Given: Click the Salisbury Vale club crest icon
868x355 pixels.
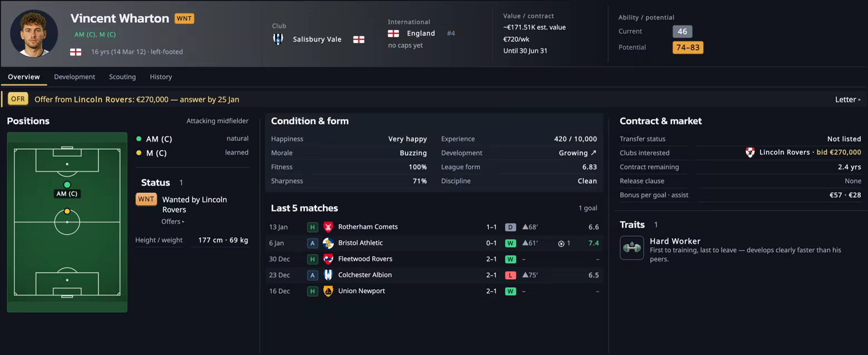Looking at the screenshot, I should coord(278,39).
